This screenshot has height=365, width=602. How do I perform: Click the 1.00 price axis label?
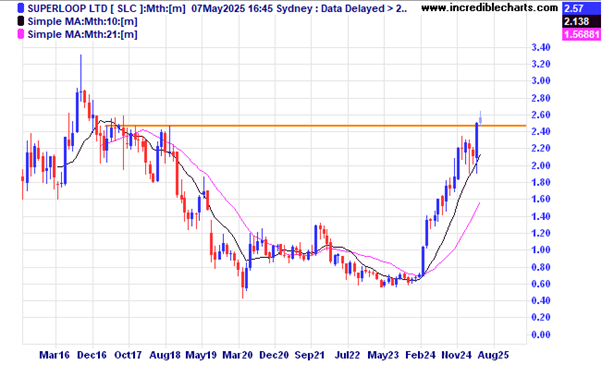541,250
